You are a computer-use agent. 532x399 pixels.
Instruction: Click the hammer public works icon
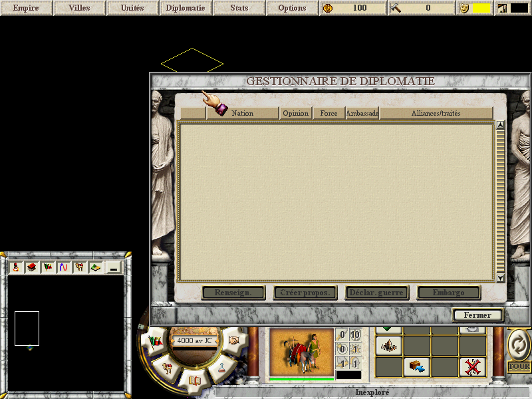(395, 8)
